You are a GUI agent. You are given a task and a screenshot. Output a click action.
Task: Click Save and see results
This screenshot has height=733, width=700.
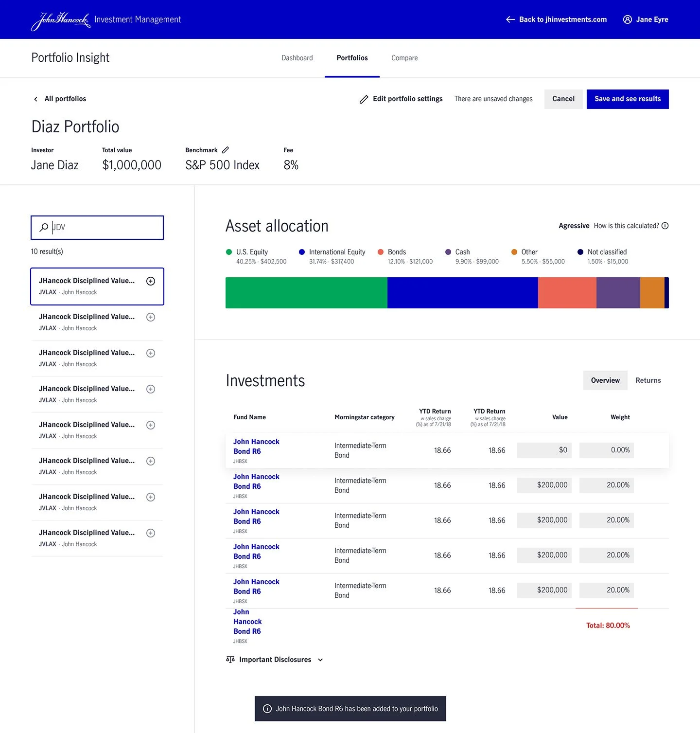click(628, 99)
